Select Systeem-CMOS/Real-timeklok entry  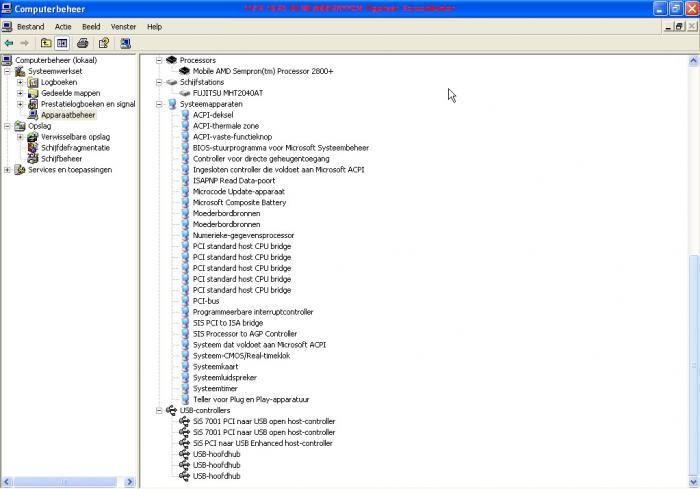(241, 355)
